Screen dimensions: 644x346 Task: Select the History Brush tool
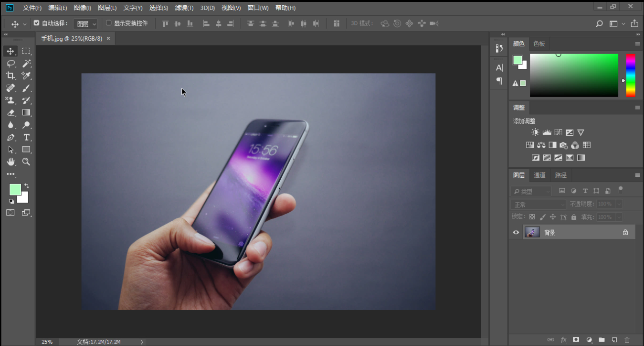[26, 100]
